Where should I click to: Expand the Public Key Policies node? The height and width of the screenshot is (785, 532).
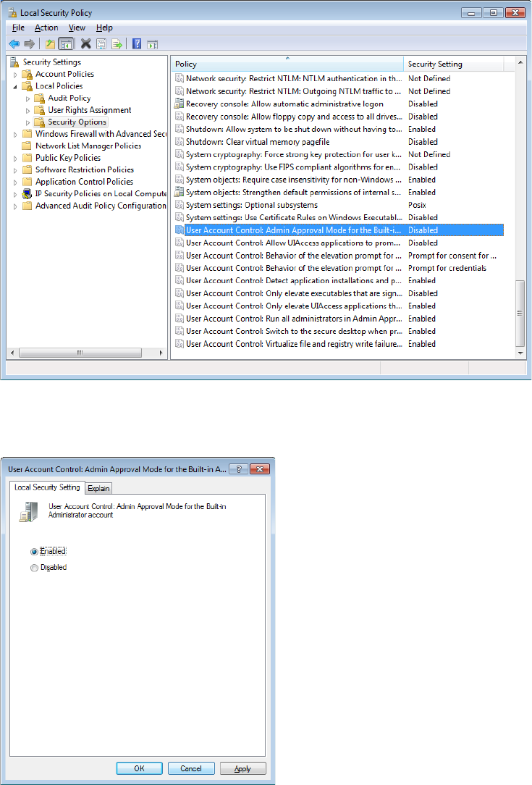pos(15,158)
